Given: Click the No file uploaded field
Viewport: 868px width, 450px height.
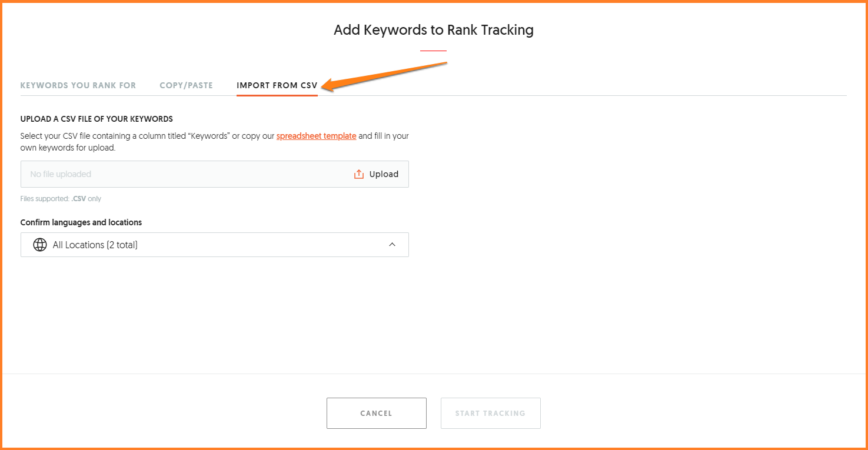Looking at the screenshot, I should 177,174.
